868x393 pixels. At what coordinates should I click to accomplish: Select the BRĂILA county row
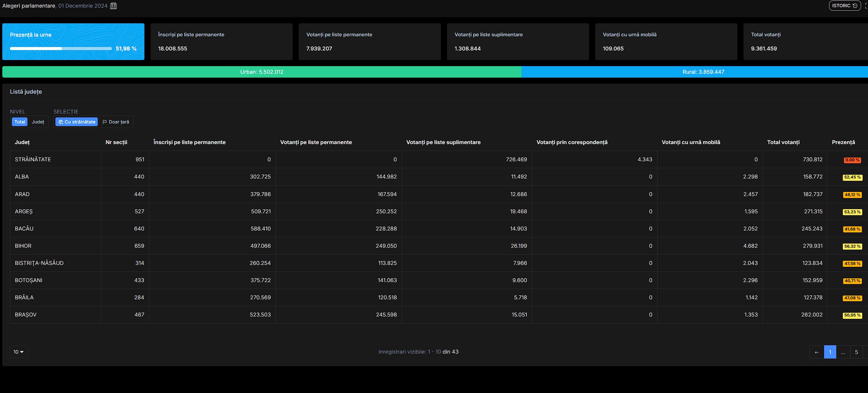439,297
